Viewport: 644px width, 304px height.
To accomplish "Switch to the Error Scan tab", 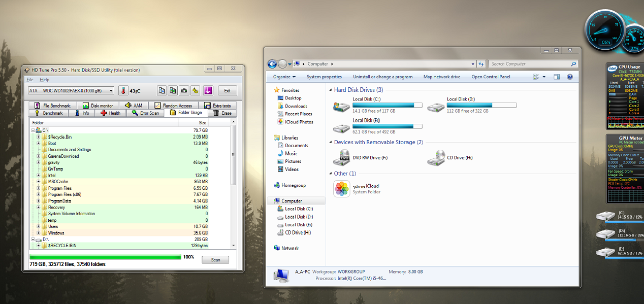I will (x=145, y=113).
